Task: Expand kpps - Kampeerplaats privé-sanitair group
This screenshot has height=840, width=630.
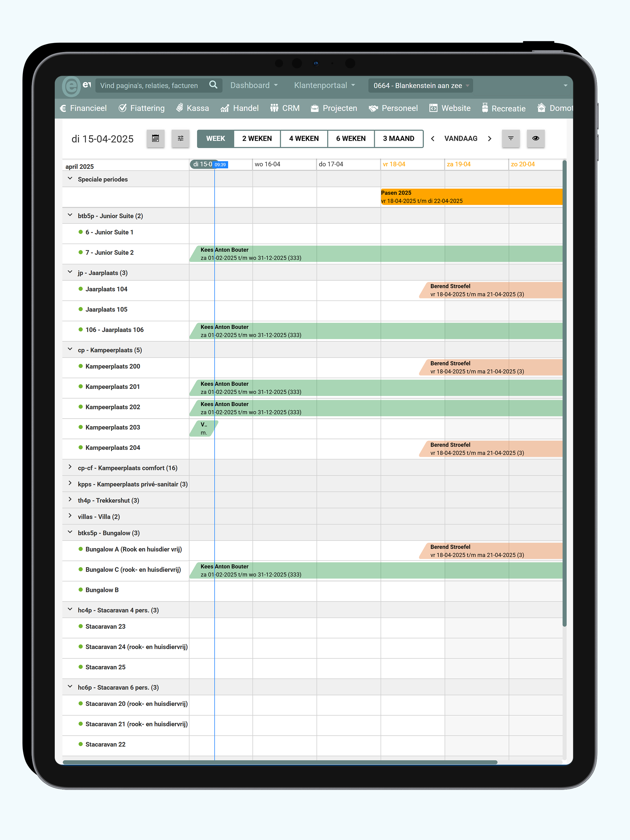Action: point(70,483)
